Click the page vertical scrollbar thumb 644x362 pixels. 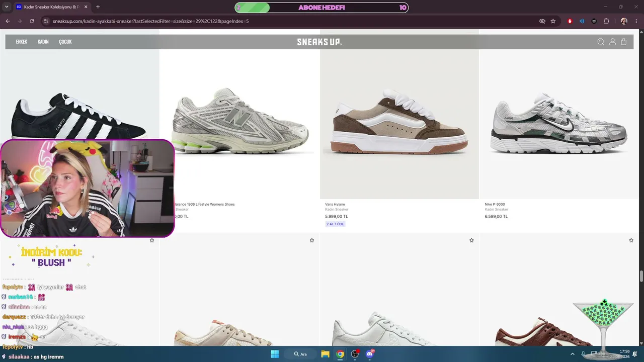(x=641, y=277)
